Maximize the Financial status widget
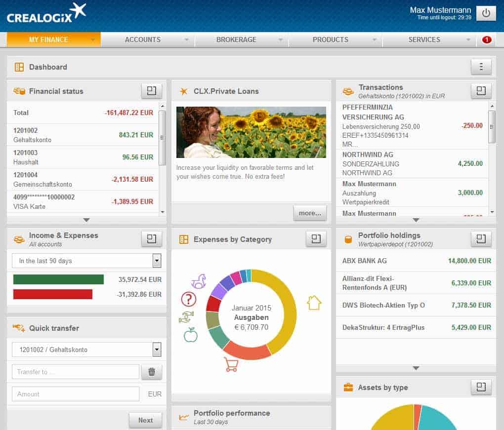The width and height of the screenshot is (504, 430). pyautogui.click(x=151, y=91)
